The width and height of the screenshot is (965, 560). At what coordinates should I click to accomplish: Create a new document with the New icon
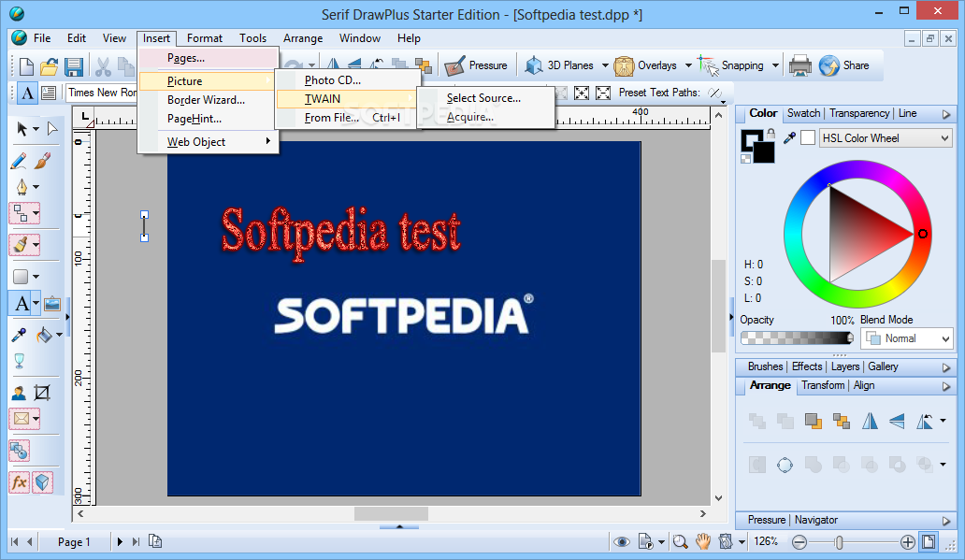click(x=26, y=65)
